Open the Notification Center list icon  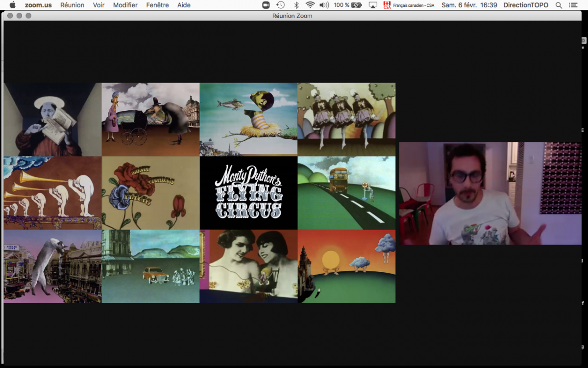(x=573, y=5)
